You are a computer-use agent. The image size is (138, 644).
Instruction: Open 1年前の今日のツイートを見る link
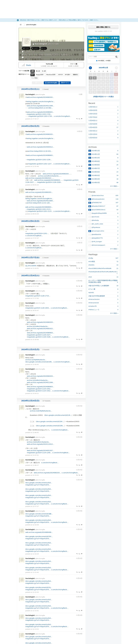(x=103, y=96)
